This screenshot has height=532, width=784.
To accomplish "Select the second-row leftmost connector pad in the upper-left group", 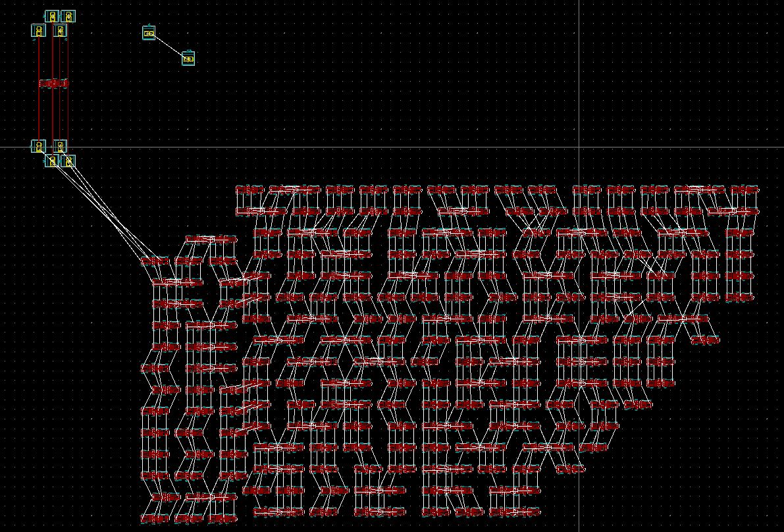I will click(38, 31).
